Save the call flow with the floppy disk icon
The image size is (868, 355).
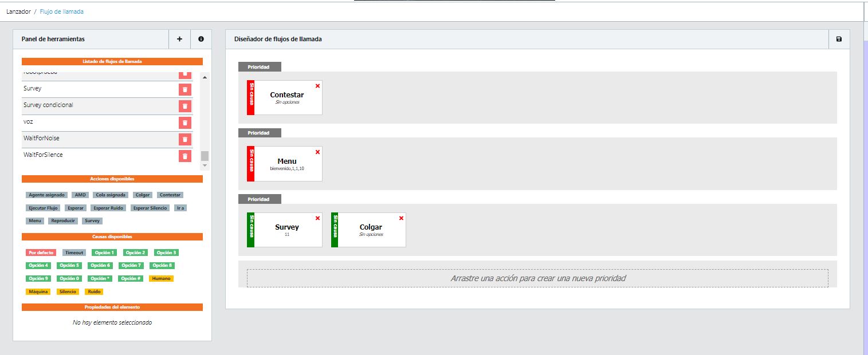839,40
